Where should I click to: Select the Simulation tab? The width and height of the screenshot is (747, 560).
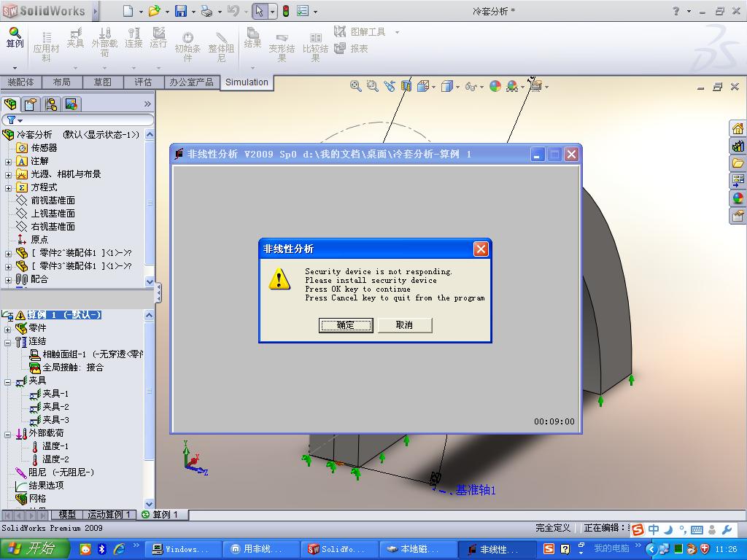(247, 82)
